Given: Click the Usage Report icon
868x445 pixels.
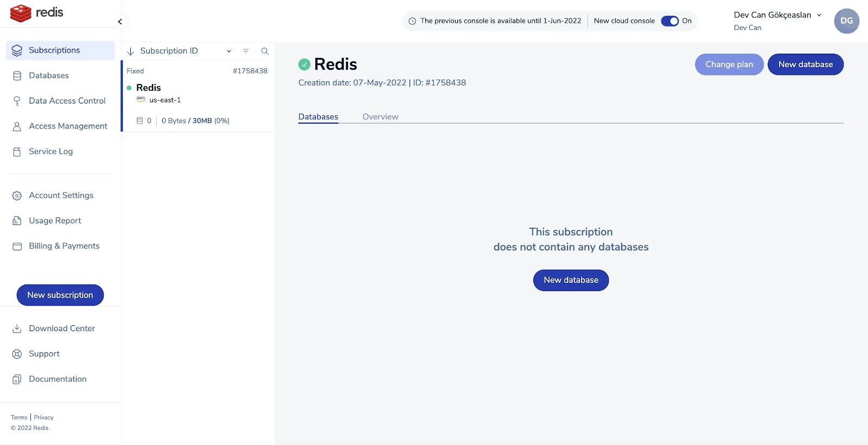Looking at the screenshot, I should coord(17,221).
